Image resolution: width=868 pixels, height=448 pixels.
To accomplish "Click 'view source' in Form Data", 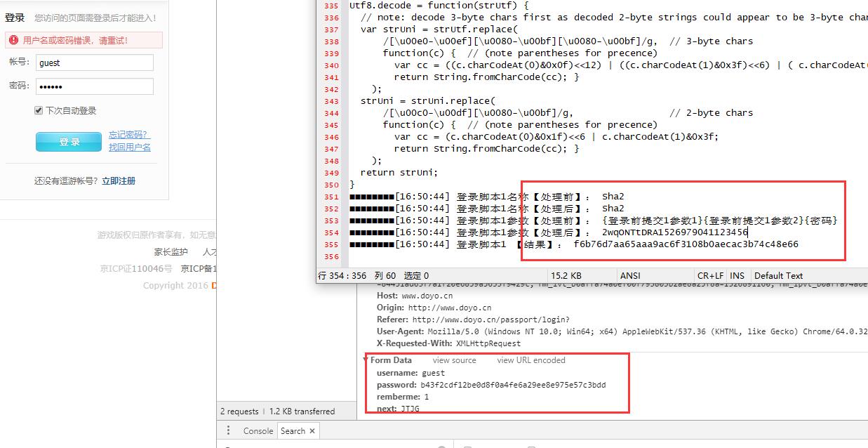I will pyautogui.click(x=454, y=360).
